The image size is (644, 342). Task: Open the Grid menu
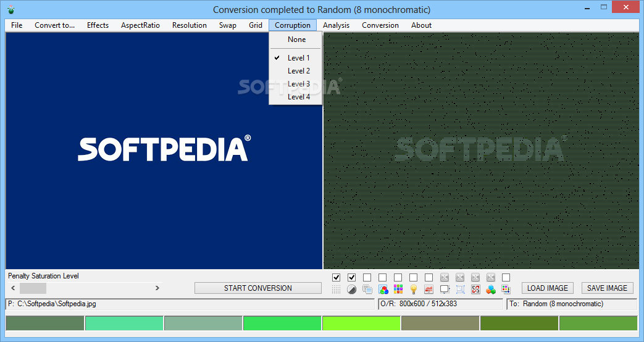pyautogui.click(x=256, y=25)
